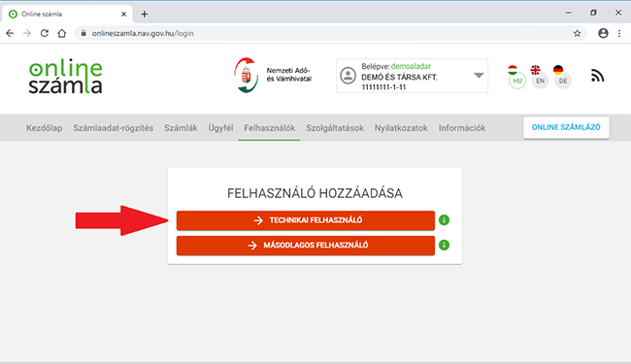Viewport: 631px width, 364px height.
Task: Click MÁSODLAGOS FELHASZNÁLÓ button
Action: [x=306, y=246]
